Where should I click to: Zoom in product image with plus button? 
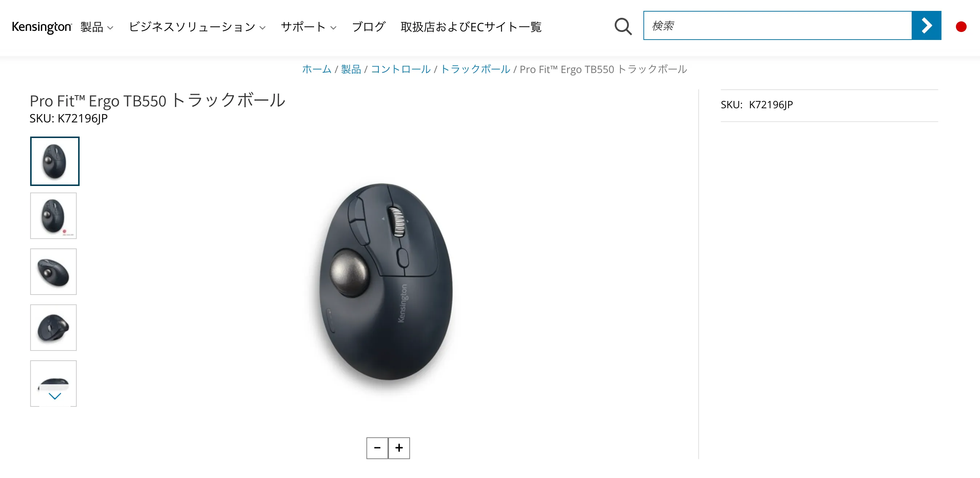399,448
